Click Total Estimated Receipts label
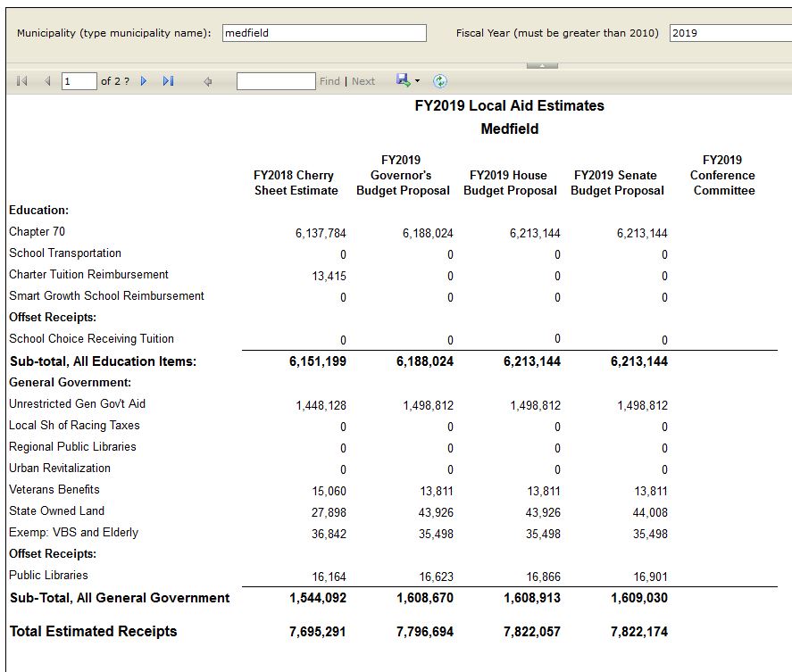The height and width of the screenshot is (672, 792). click(94, 632)
